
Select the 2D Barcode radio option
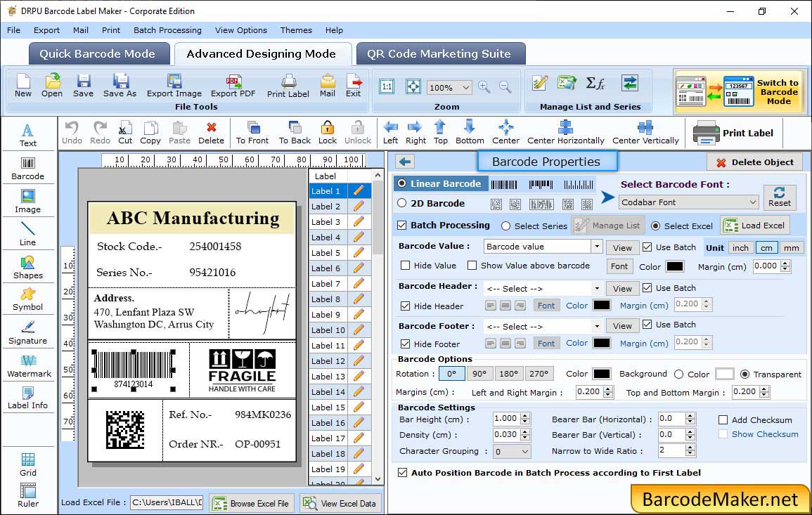(402, 203)
